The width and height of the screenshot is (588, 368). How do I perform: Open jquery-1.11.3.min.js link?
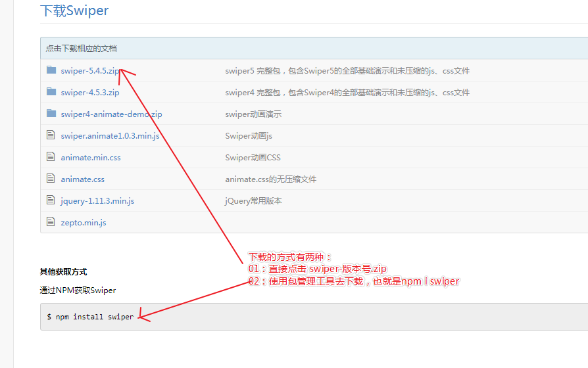click(x=97, y=201)
